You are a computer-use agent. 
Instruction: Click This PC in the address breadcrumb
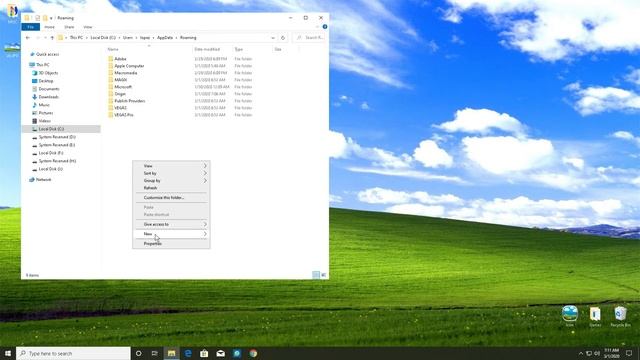coord(76,38)
